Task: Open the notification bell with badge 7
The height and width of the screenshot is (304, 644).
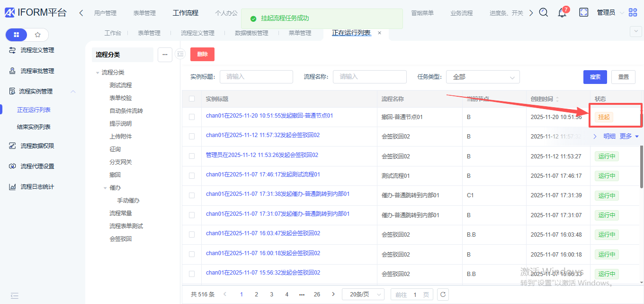Action: 562,13
